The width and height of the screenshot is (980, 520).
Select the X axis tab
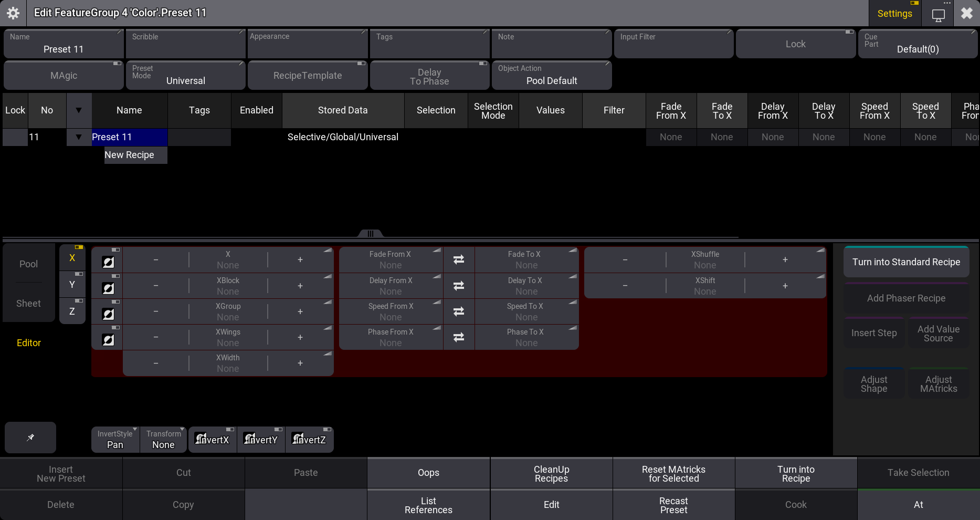[72, 258]
